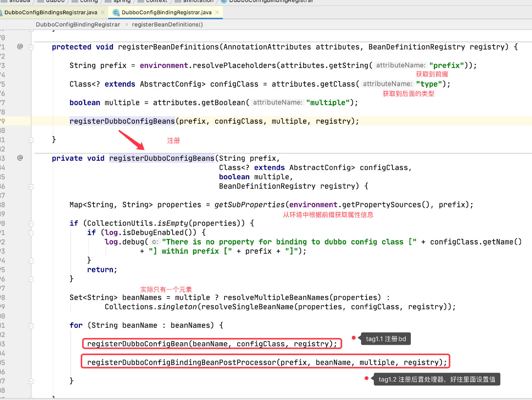The width and height of the screenshot is (532, 400).
Task: Collapse the registerBeanDefinitions method using its fold marker
Action: (x=31, y=47)
